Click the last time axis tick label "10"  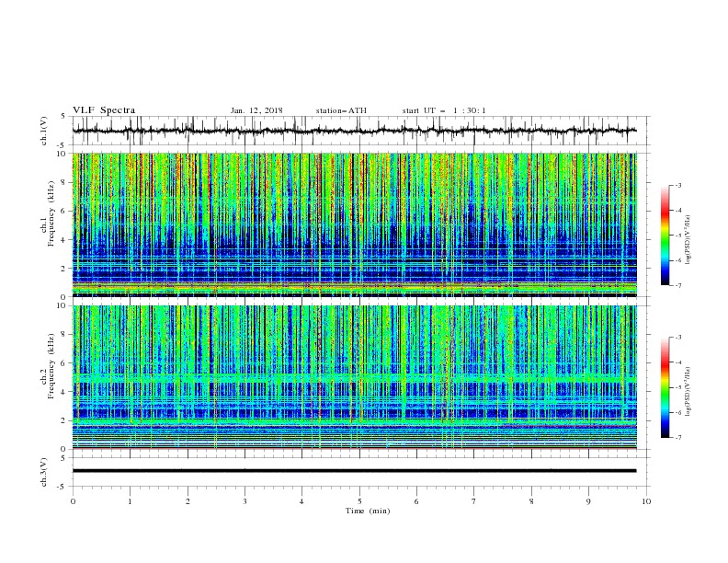point(646,501)
